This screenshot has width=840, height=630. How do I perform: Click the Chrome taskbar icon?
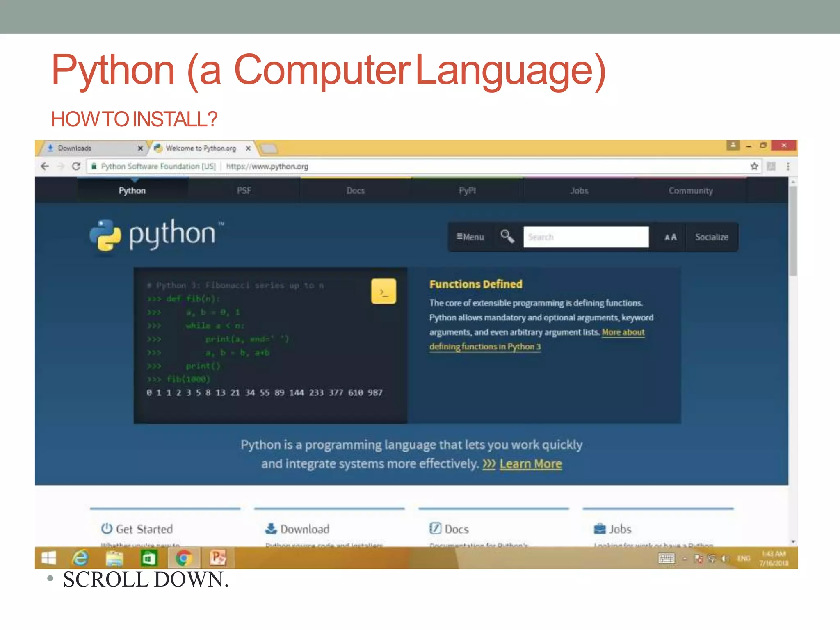183,559
